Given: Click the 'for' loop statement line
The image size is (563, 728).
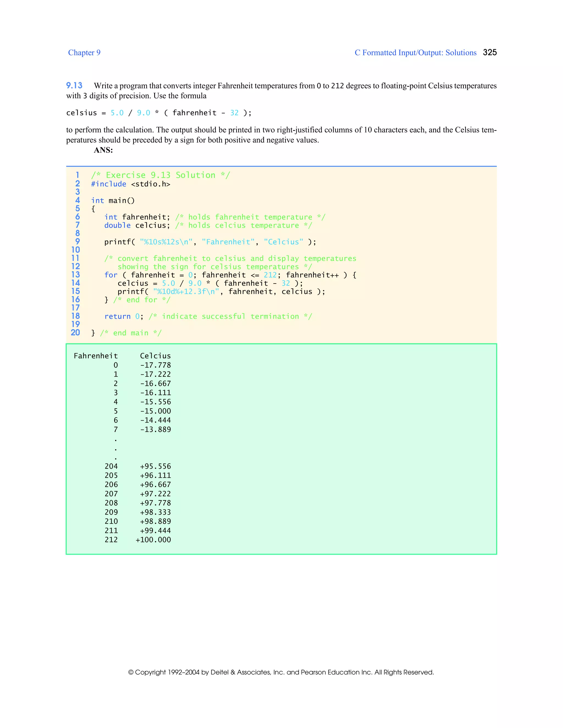Looking at the screenshot, I should point(230,275).
